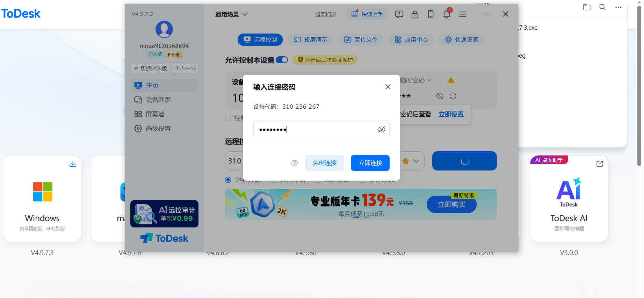Download Windows version icon

coord(73,164)
